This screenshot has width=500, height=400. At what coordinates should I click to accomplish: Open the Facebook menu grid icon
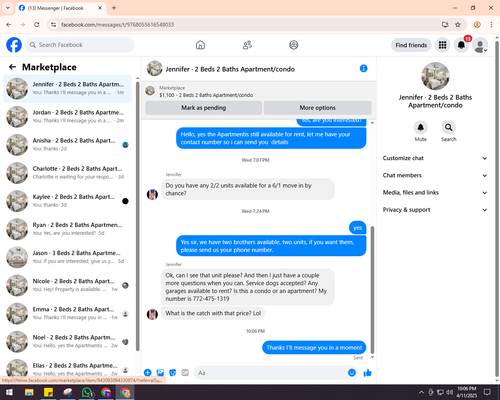pos(442,45)
